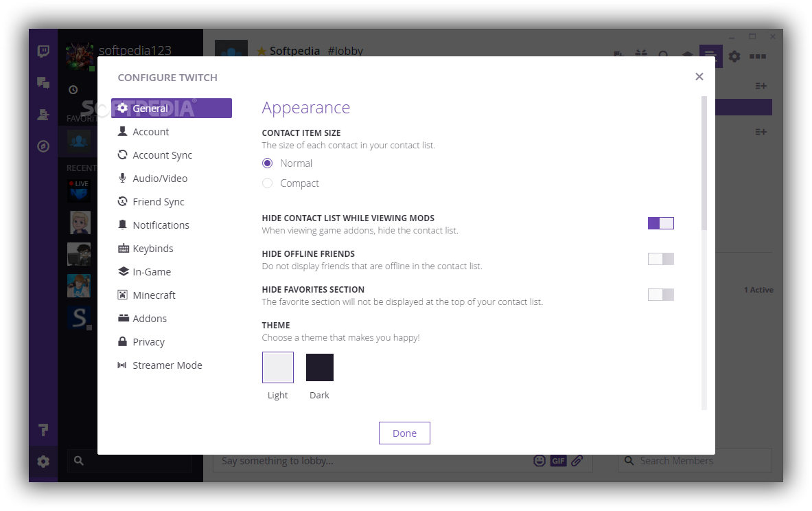
Task: Click the lower add-list icon in right panel
Action: [761, 132]
